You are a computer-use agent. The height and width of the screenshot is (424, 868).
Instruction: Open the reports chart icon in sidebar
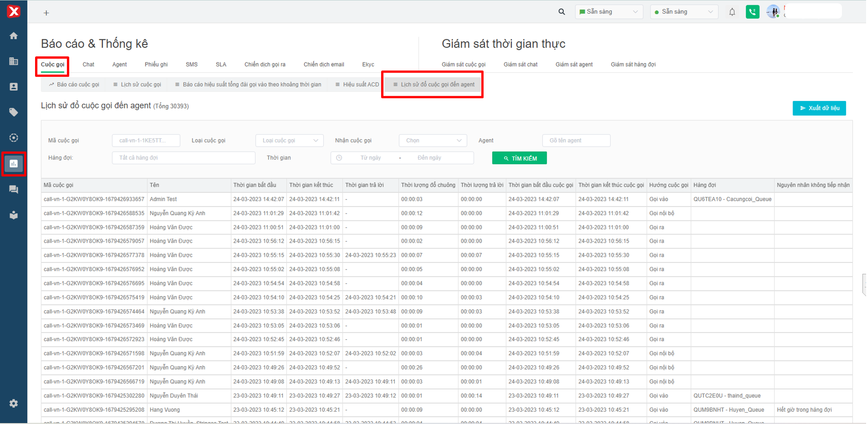[x=14, y=164]
